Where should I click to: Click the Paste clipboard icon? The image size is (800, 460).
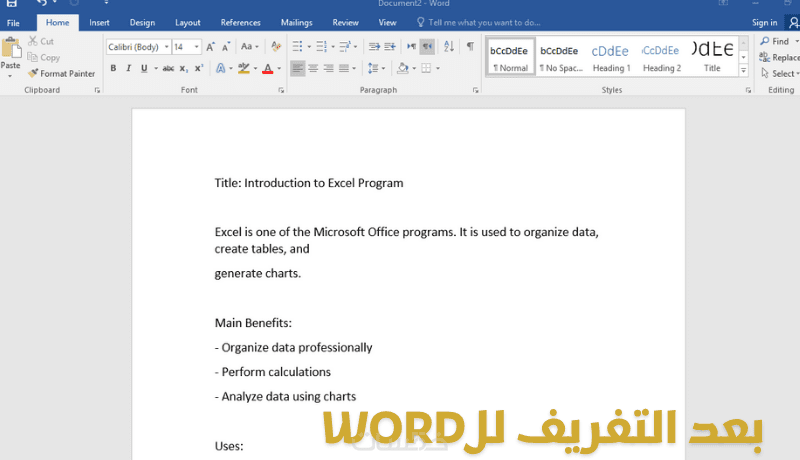coord(11,48)
